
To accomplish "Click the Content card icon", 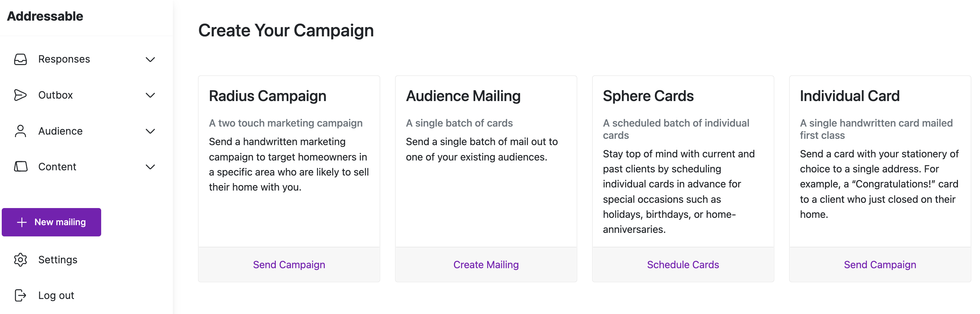I will (21, 166).
